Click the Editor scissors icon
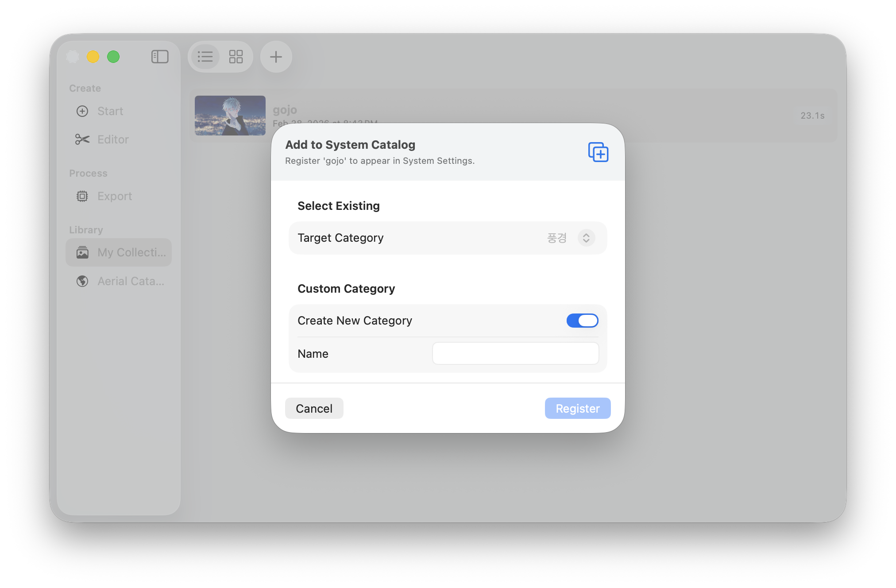The height and width of the screenshot is (588, 896). [82, 139]
